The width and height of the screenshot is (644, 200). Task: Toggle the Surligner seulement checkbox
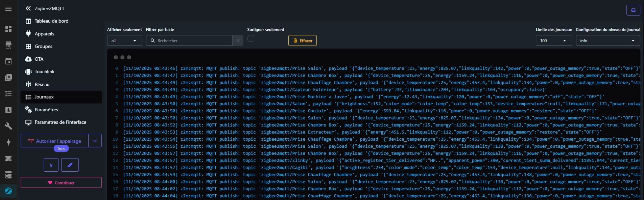251,39
